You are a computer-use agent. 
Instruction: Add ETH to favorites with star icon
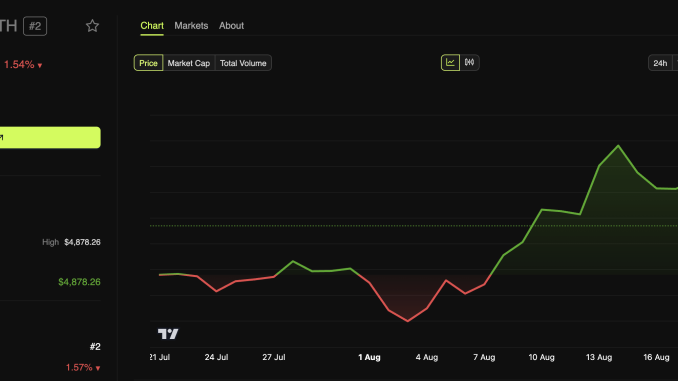(92, 26)
